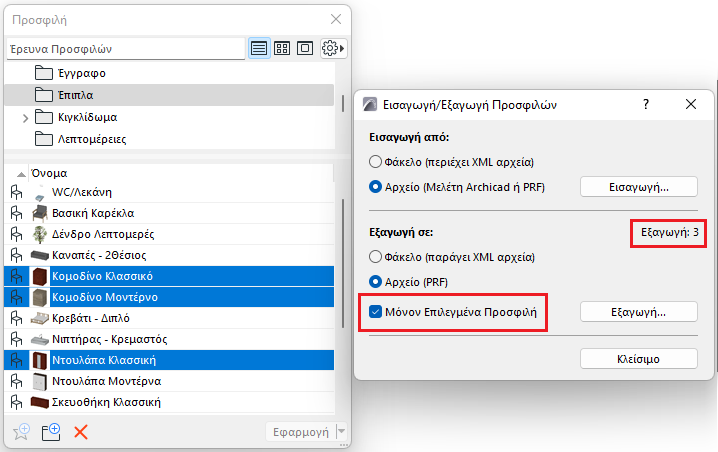Select import from Φάκελο (XML files) radio
Image resolution: width=718 pixels, height=452 pixels.
pyautogui.click(x=376, y=161)
